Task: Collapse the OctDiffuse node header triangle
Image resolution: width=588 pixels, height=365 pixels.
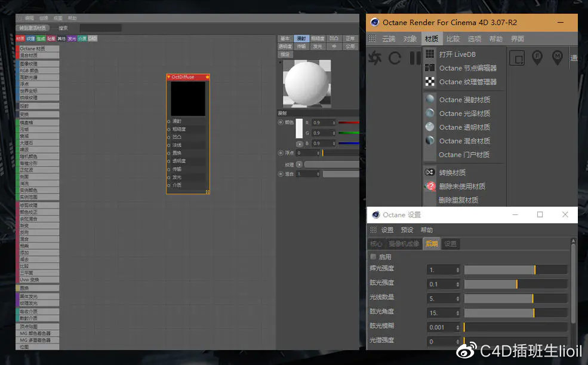Action: [168, 77]
